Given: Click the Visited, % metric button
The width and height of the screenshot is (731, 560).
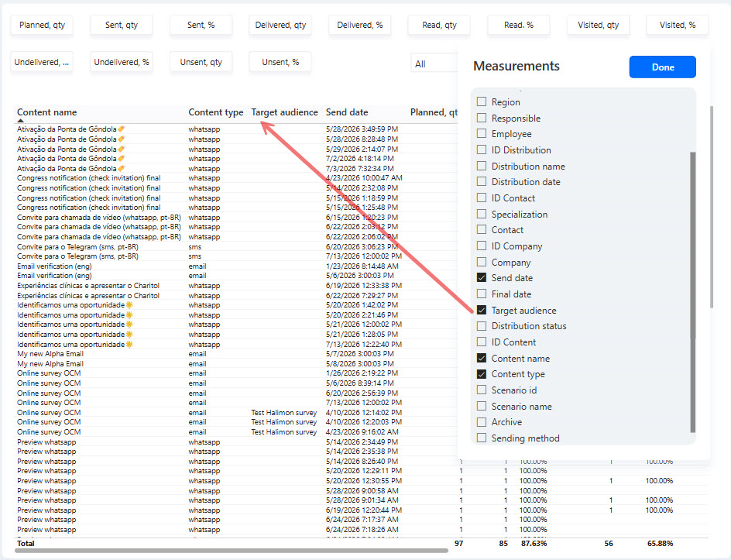Looking at the screenshot, I should tap(678, 26).
